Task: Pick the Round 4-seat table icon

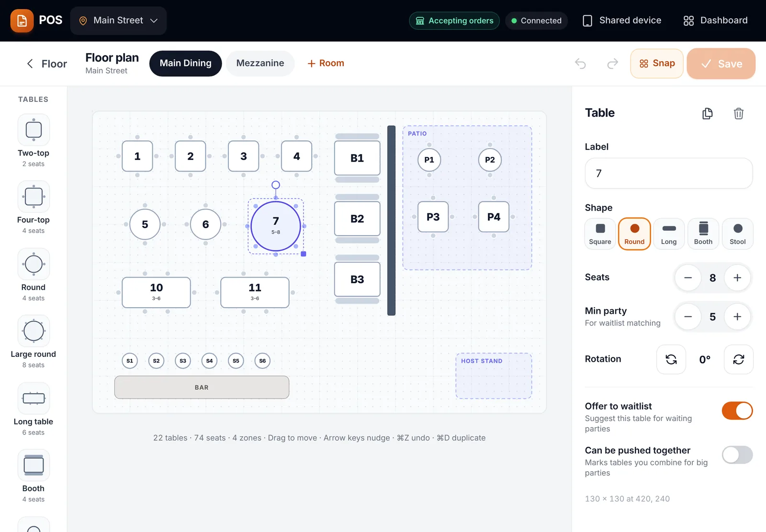Action: [34, 264]
